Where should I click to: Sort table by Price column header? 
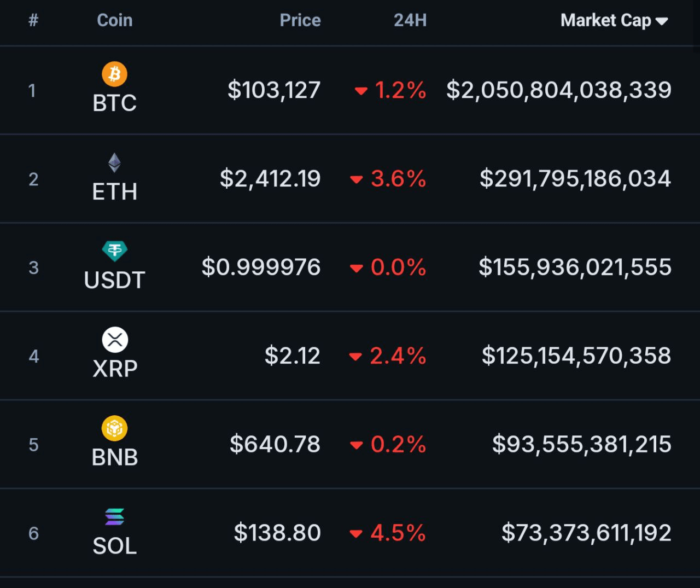tap(300, 20)
